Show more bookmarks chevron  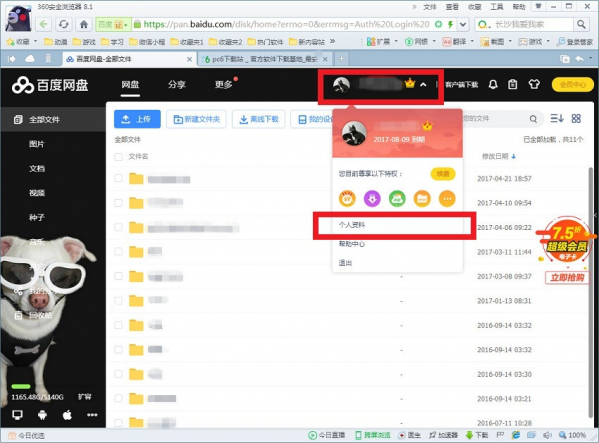tap(332, 41)
